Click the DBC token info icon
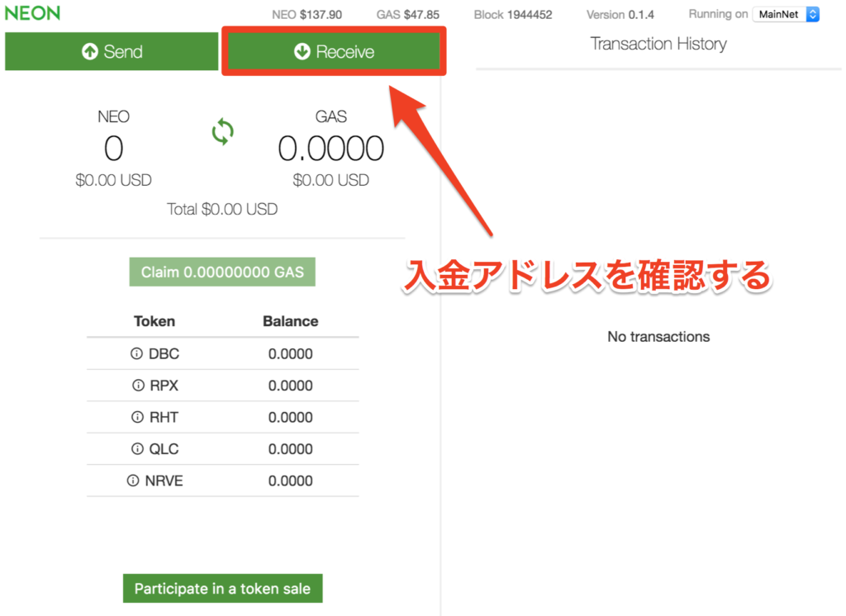The width and height of the screenshot is (846, 616). pos(136,353)
